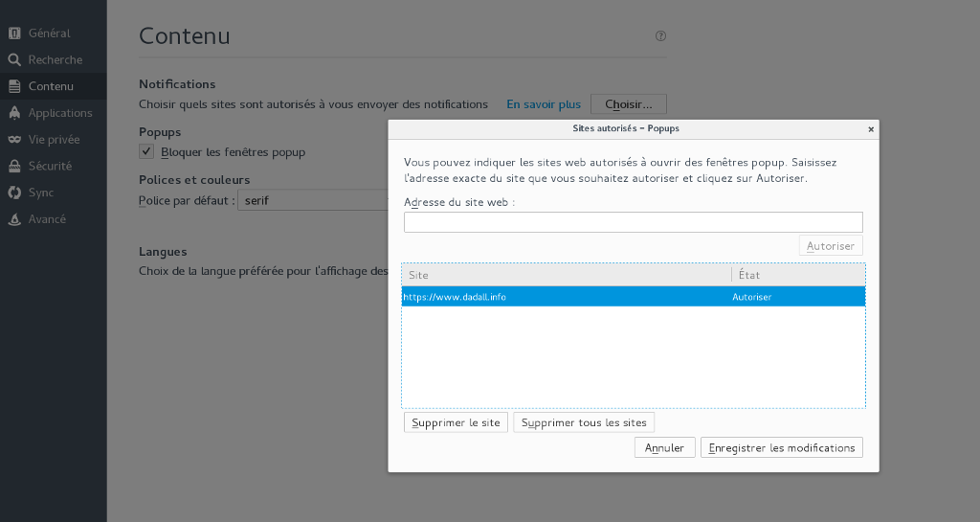Screen dimensions: 980x522
Task: Click the Applications rocket icon
Action: pyautogui.click(x=14, y=113)
